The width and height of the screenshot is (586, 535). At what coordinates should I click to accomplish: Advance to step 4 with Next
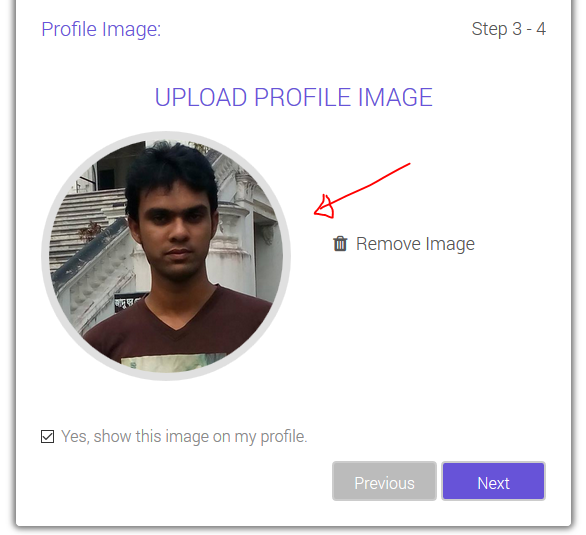tap(493, 481)
